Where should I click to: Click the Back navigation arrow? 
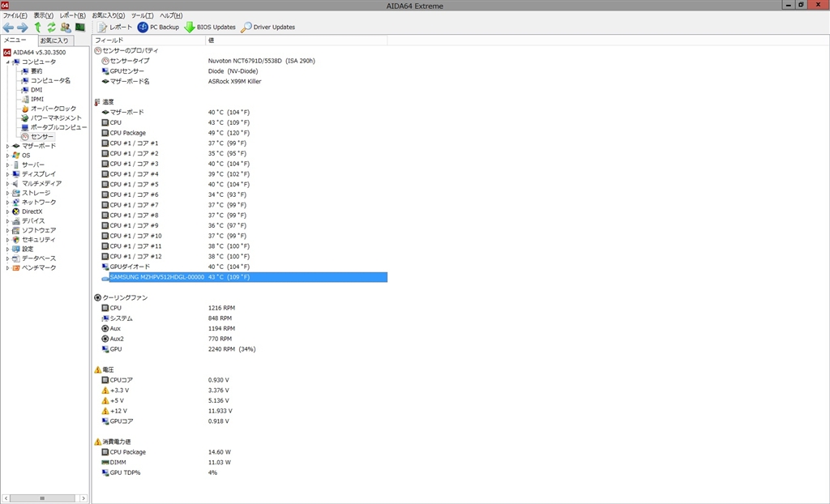[x=8, y=27]
